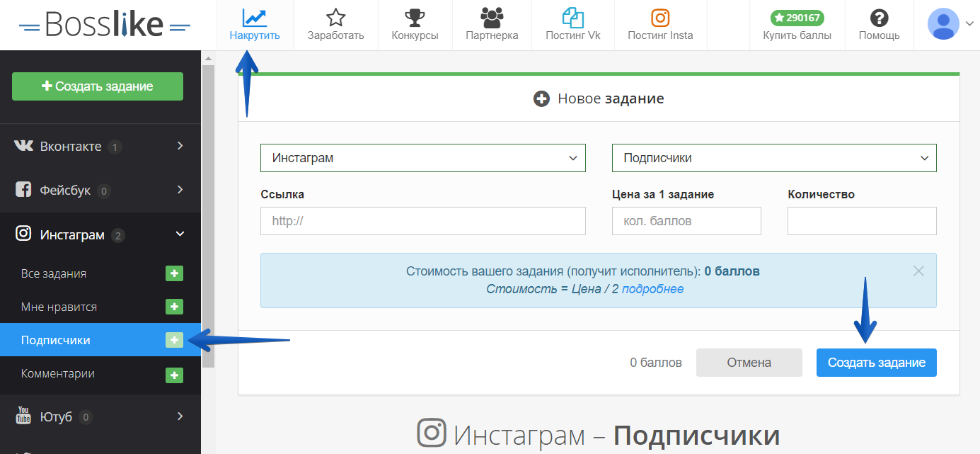Click the blue Создать задание button
Image resolution: width=980 pixels, height=454 pixels.
[877, 363]
